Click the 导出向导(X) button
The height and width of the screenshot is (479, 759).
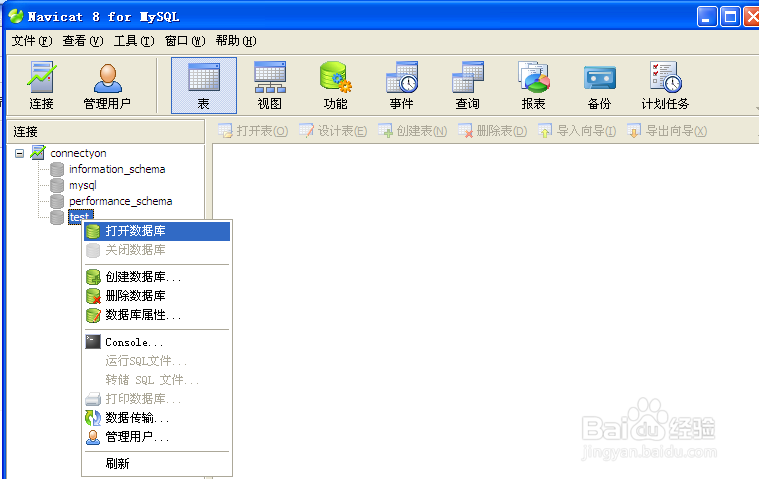click(667, 131)
